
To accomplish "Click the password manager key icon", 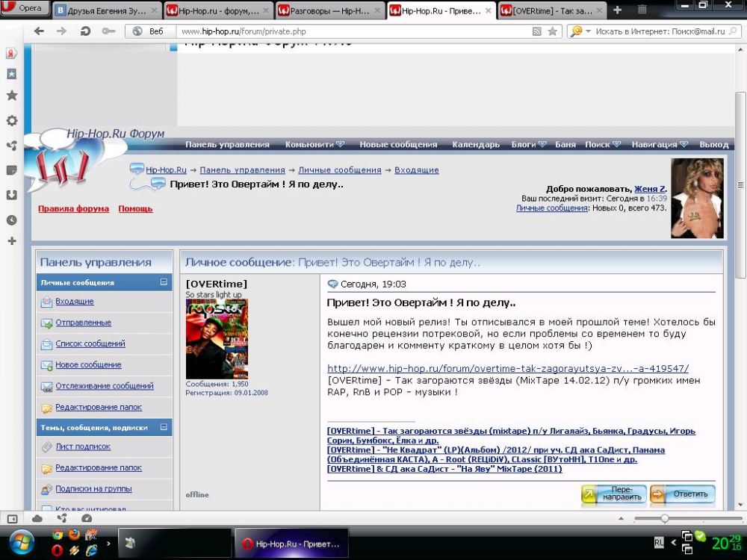I will pos(108,31).
